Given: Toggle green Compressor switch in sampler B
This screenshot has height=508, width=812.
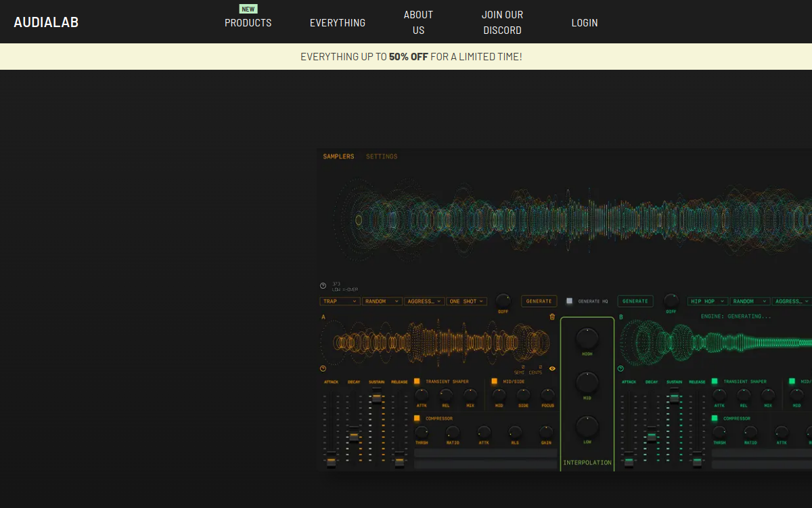Looking at the screenshot, I should [x=715, y=418].
